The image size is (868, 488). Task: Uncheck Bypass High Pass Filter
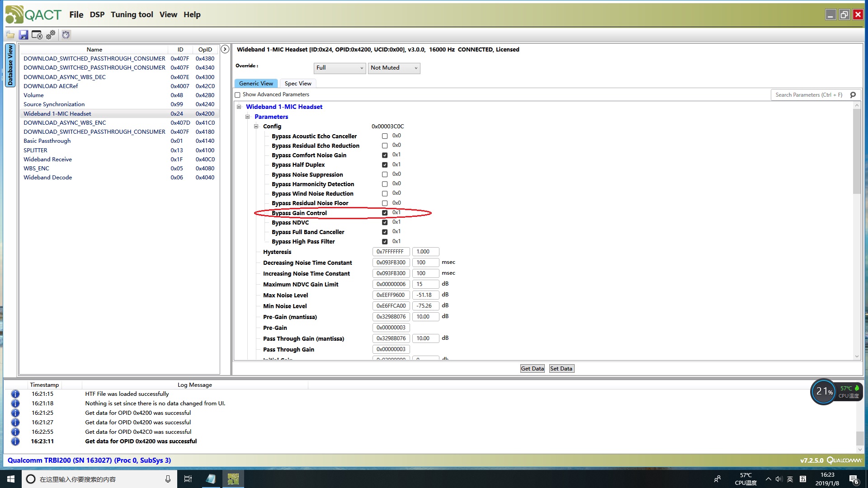coord(385,242)
